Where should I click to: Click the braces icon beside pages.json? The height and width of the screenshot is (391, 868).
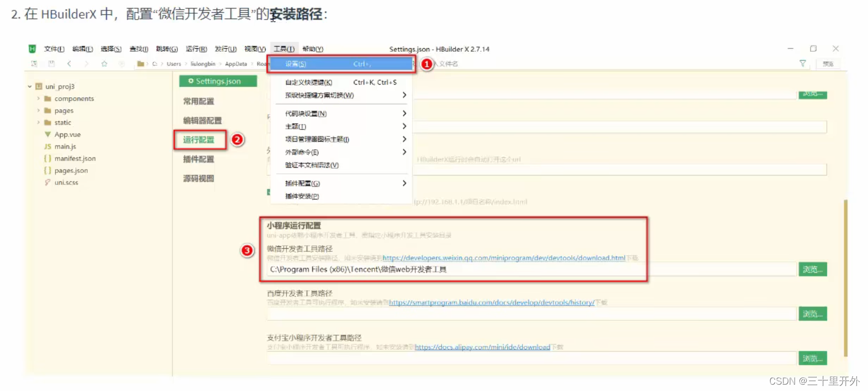[48, 170]
